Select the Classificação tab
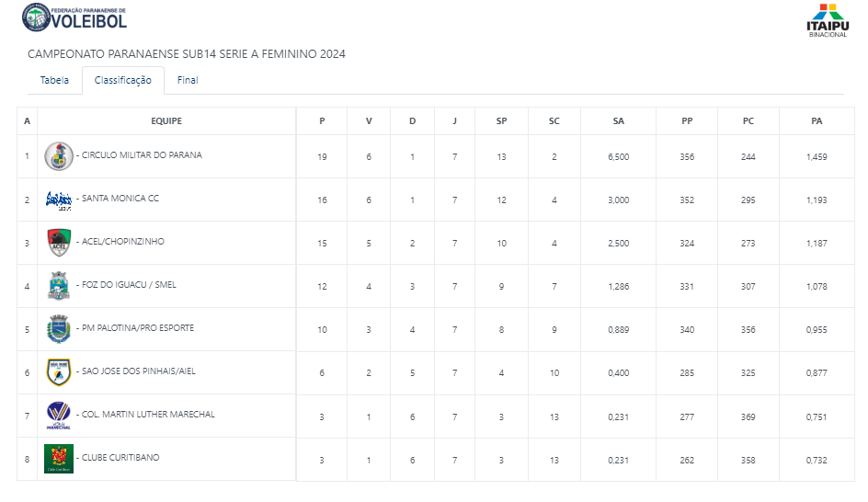The height and width of the screenshot is (502, 868). [123, 80]
